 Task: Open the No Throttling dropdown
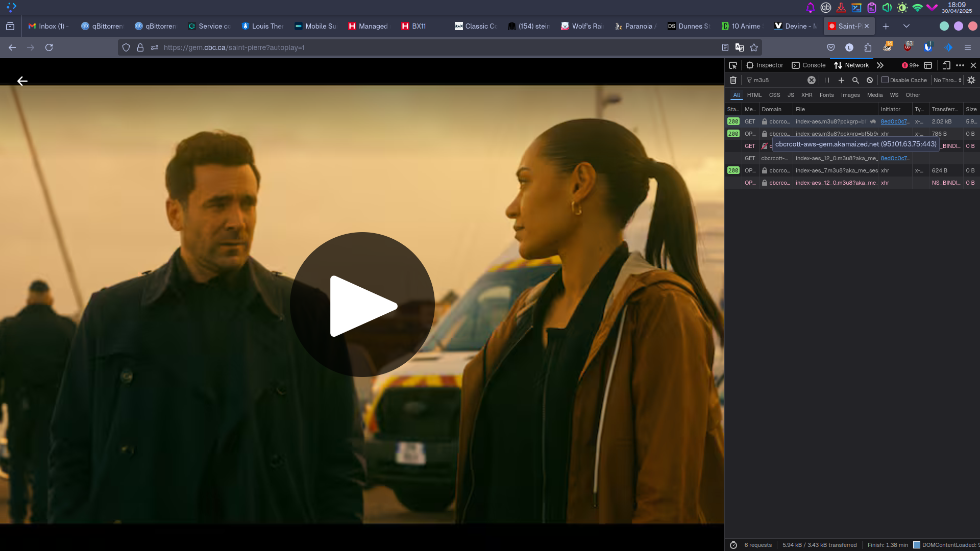(947, 80)
